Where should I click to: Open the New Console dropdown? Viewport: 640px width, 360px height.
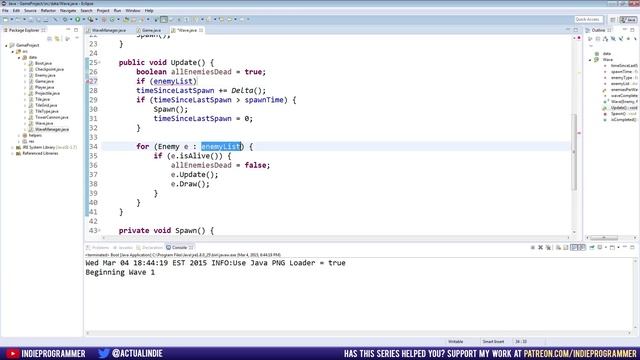click(618, 247)
